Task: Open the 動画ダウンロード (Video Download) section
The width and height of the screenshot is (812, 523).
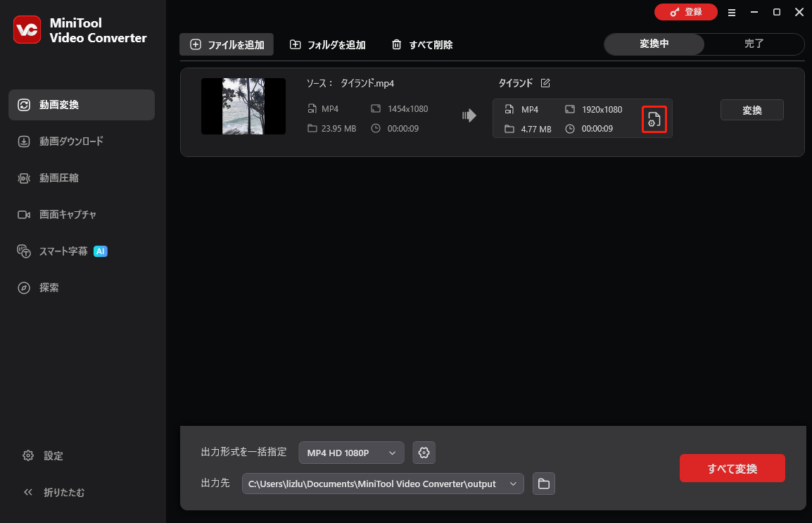Action: tap(70, 141)
